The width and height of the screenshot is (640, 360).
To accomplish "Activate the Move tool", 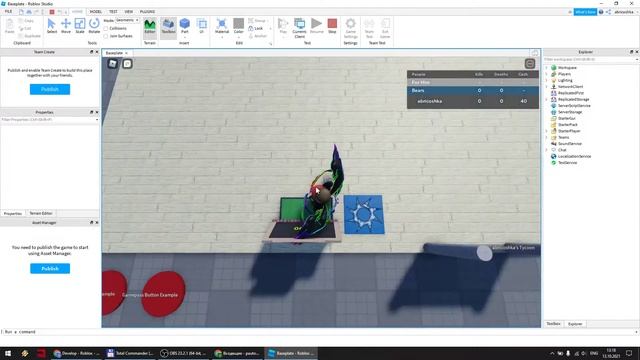I will (x=66, y=26).
